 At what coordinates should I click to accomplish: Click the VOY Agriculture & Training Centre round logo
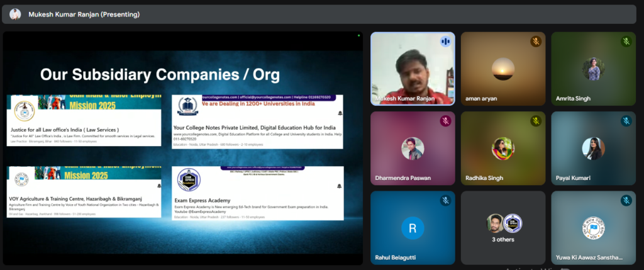pyautogui.click(x=21, y=179)
